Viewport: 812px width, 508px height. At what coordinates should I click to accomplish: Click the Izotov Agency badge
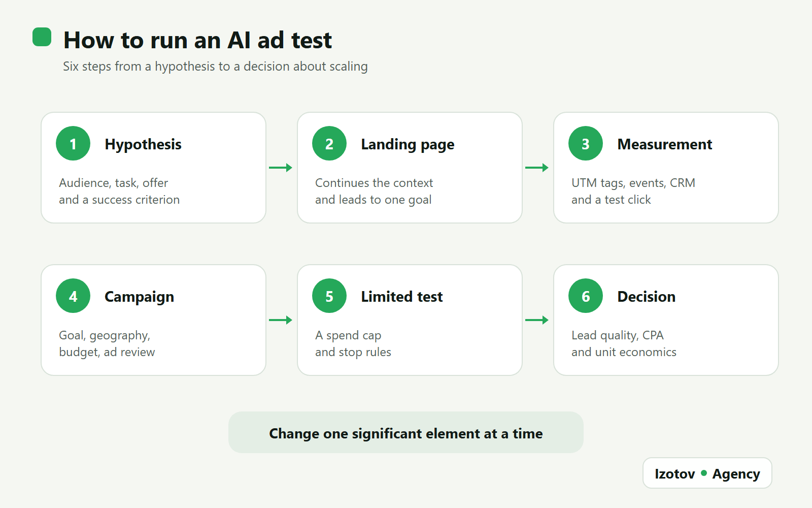click(707, 473)
